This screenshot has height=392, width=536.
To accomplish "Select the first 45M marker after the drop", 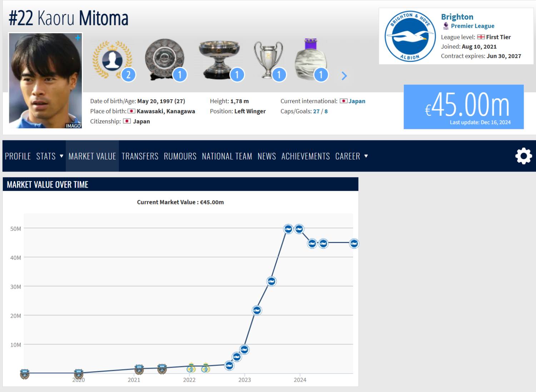I will coord(312,243).
